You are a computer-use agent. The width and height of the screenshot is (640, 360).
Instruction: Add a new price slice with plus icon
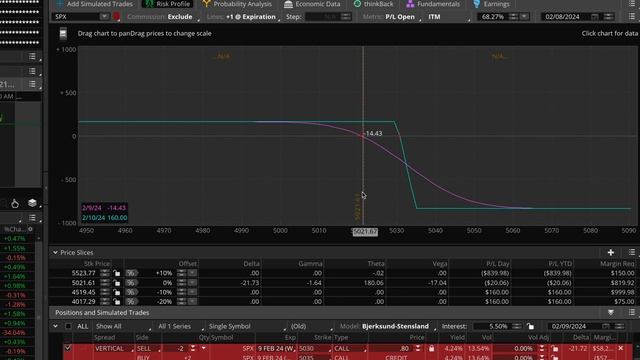pos(611,253)
